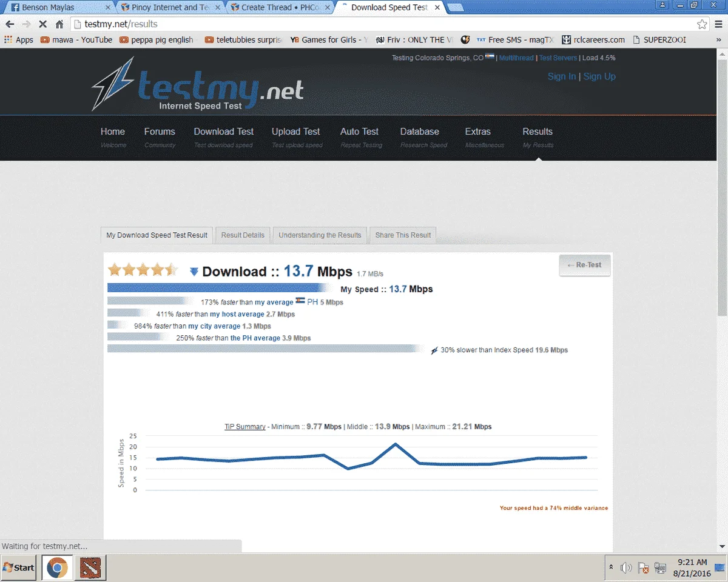
Task: Click the blue download arrow icon
Action: pos(194,272)
